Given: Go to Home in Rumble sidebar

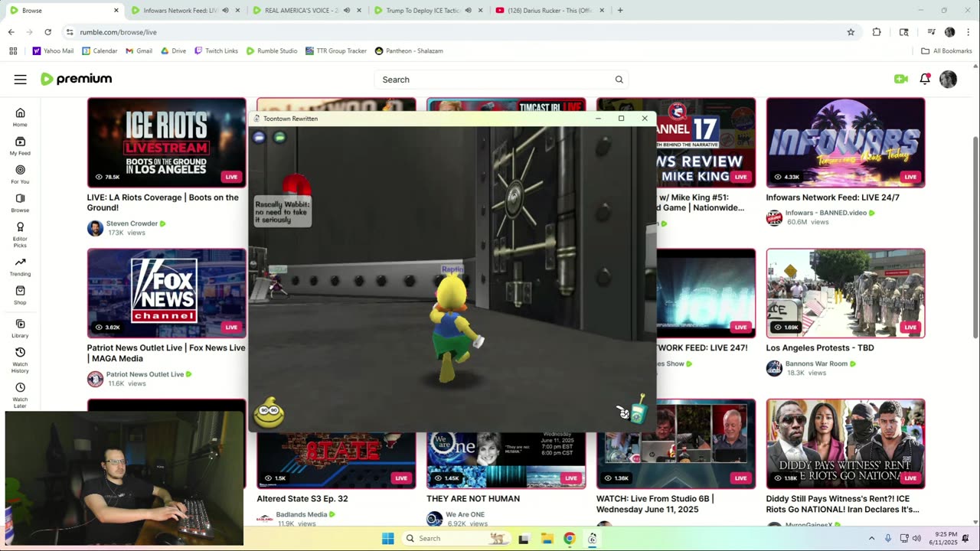Looking at the screenshot, I should (x=20, y=117).
